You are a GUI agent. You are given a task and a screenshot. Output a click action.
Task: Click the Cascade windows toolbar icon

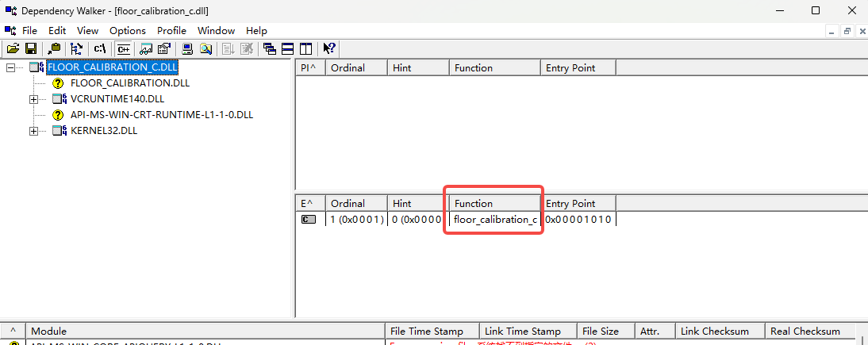coord(270,48)
